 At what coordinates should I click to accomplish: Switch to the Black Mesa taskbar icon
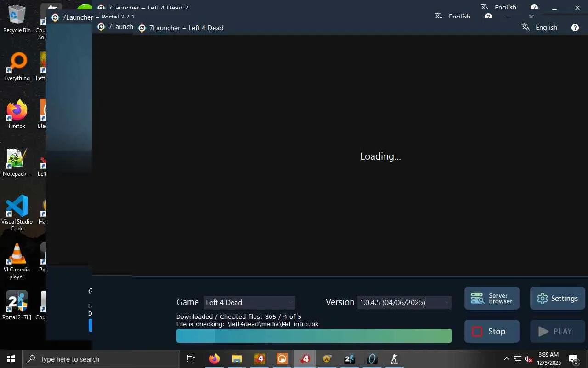pos(282,359)
